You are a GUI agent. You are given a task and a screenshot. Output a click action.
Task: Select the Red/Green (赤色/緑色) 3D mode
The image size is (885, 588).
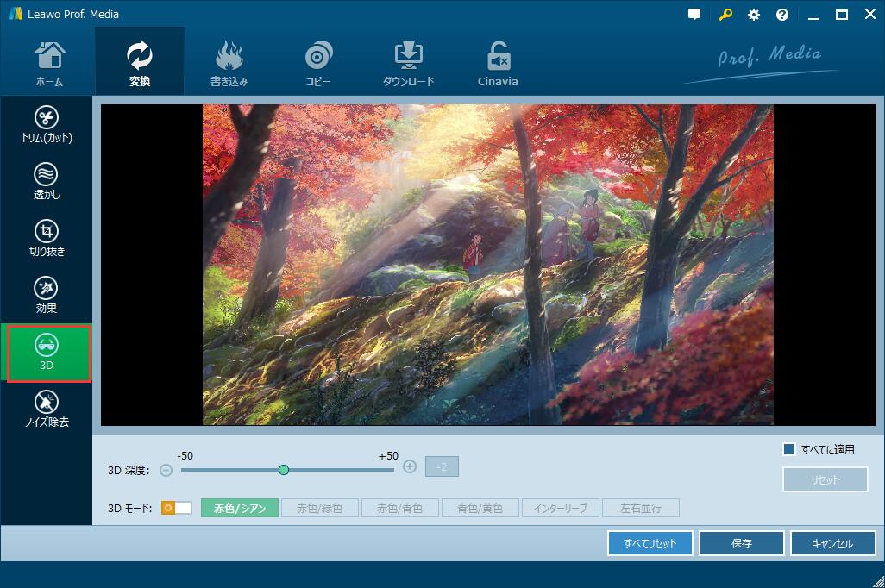click(x=319, y=508)
